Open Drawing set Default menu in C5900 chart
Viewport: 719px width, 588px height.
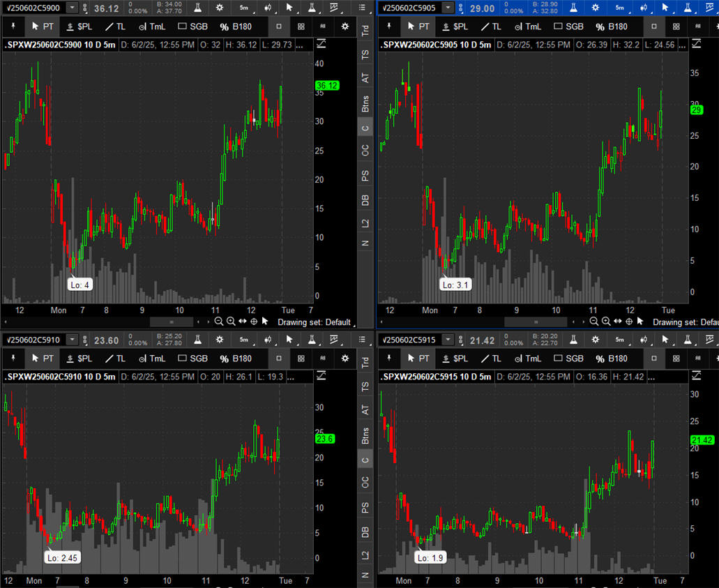click(x=316, y=322)
